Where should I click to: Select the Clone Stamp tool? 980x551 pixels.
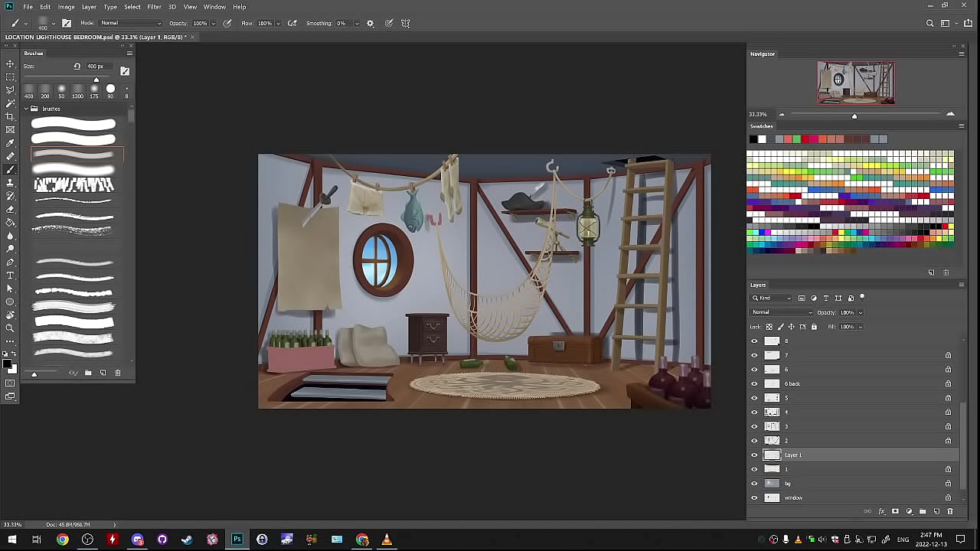[10, 183]
